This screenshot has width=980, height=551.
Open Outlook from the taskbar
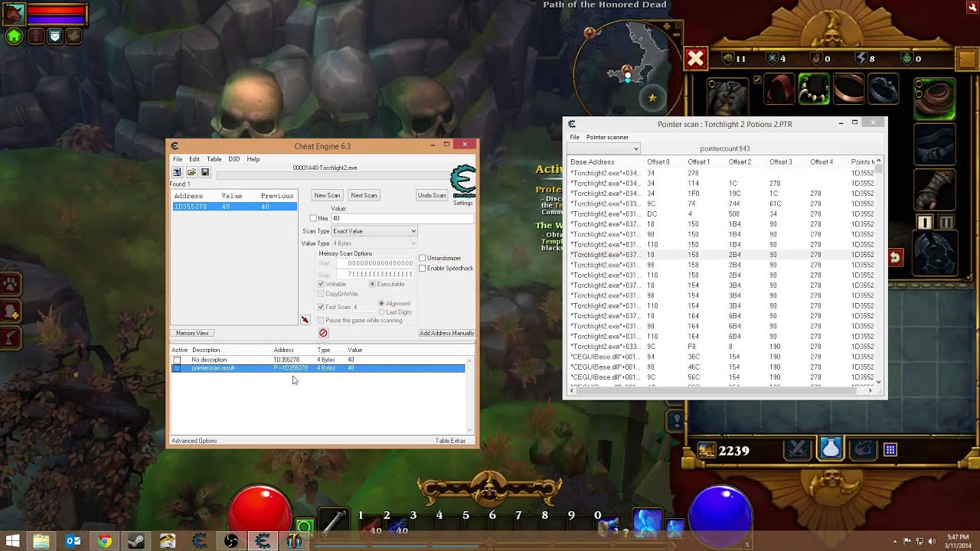coord(73,541)
